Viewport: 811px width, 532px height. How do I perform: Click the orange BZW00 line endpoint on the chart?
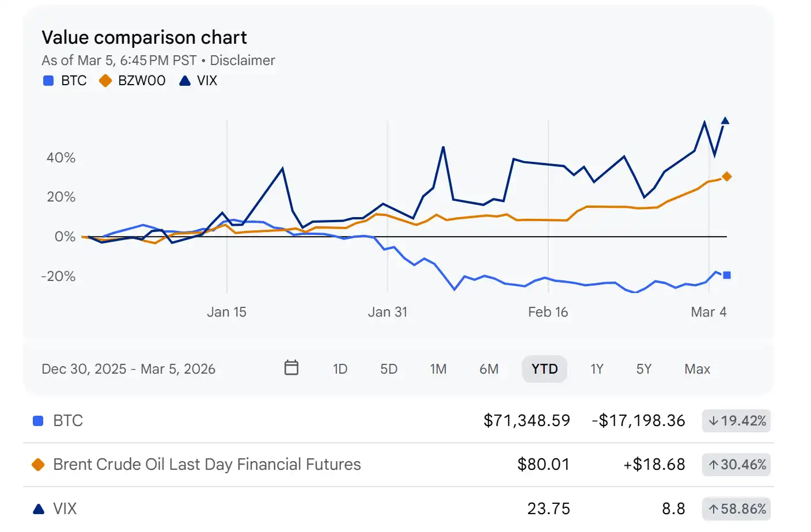[x=727, y=177]
